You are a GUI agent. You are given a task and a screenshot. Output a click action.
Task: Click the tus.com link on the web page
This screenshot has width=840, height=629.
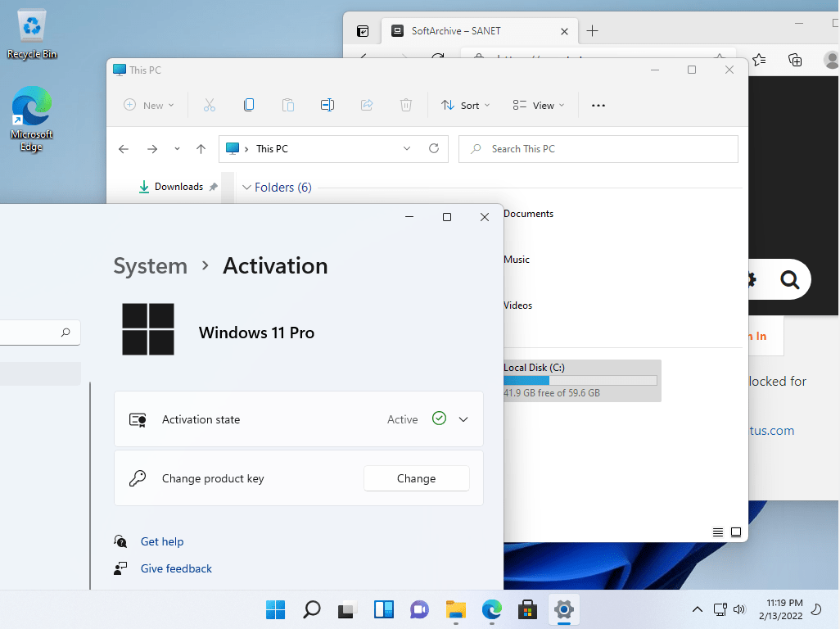click(x=771, y=430)
